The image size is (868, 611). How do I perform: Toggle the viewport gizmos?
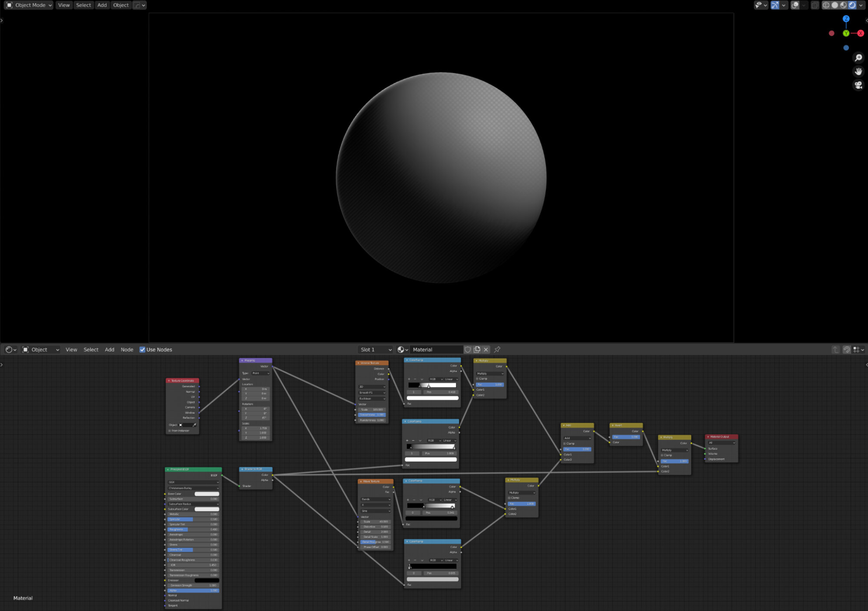[775, 5]
